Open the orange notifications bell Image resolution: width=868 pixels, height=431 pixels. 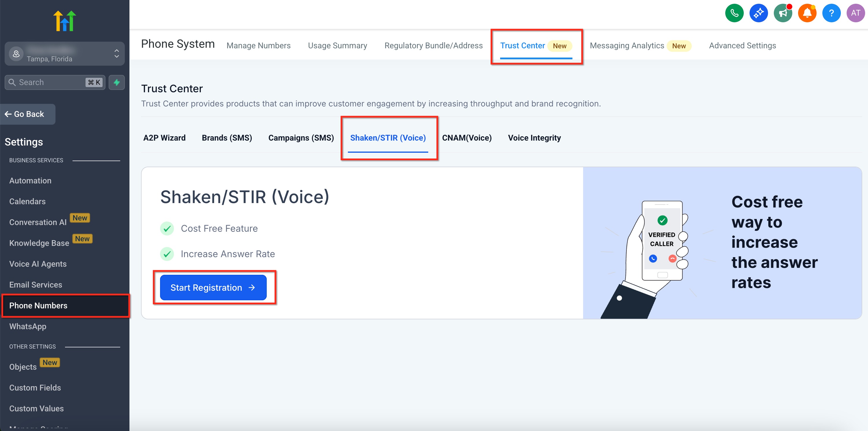click(807, 13)
